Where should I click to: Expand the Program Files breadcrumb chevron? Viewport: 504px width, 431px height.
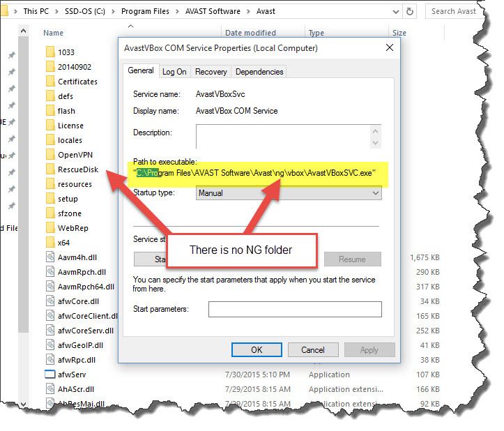coord(177,12)
